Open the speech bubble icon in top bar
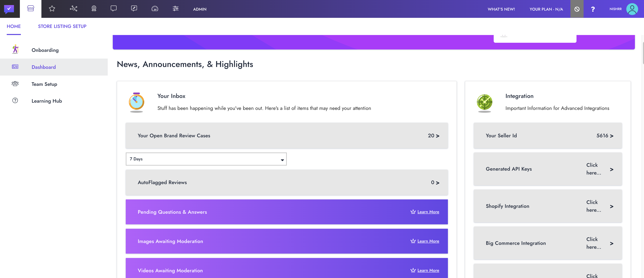Viewport: 644px width, 278px height. pyautogui.click(x=113, y=9)
